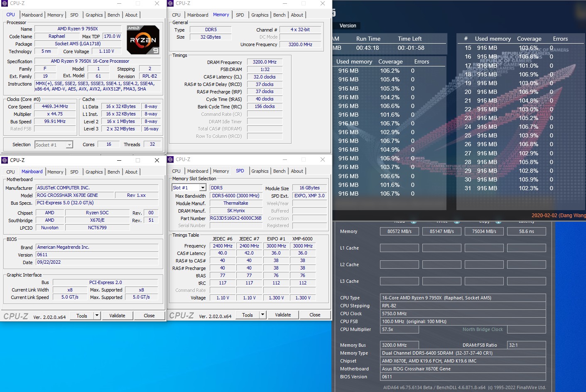Click the Version label in the memory test window
This screenshot has width=586, height=392.
pos(348,26)
